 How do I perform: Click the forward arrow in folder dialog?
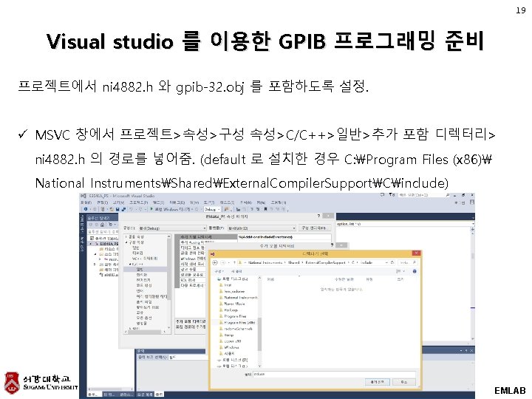coord(223,262)
